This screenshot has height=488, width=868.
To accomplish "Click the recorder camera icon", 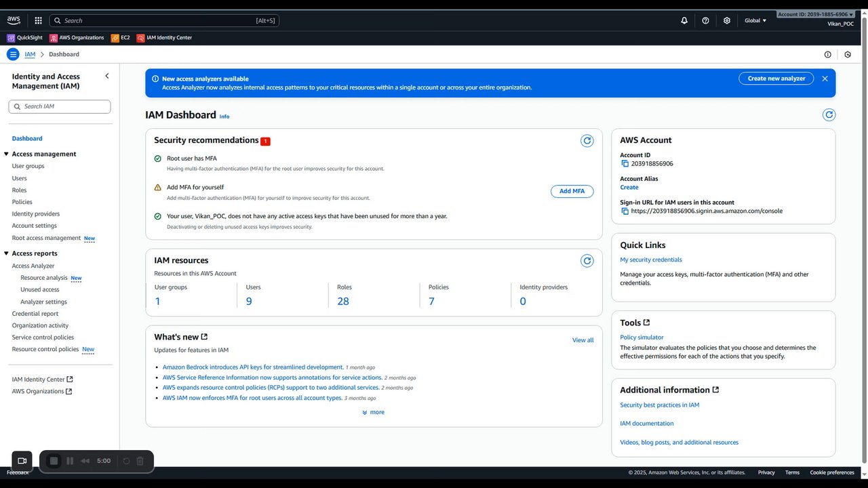I will coord(22,461).
